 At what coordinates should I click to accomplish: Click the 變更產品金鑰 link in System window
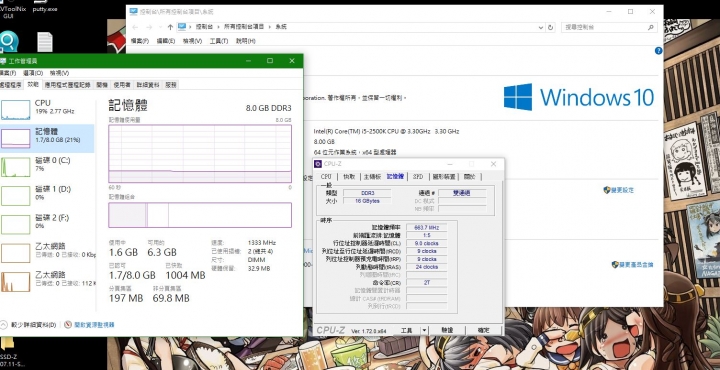tap(636, 265)
